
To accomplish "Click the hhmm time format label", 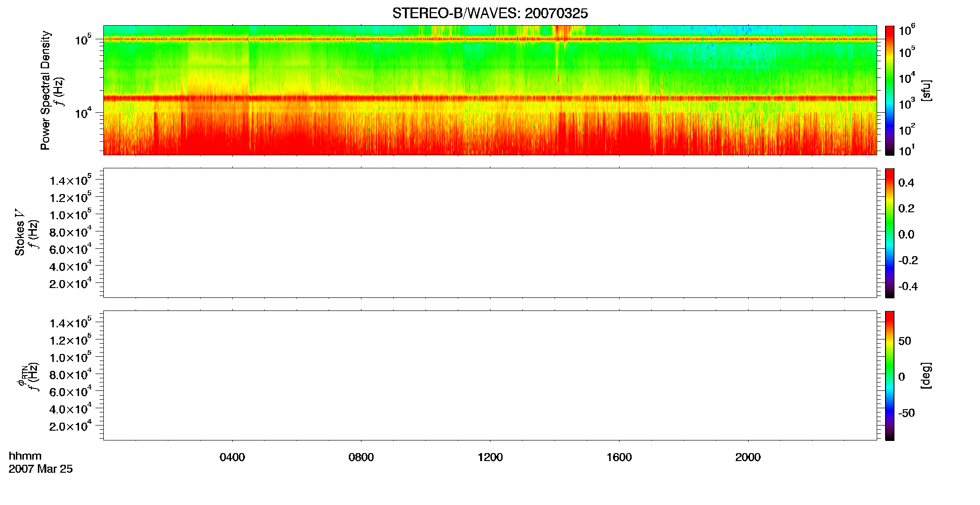I will pos(25,456).
